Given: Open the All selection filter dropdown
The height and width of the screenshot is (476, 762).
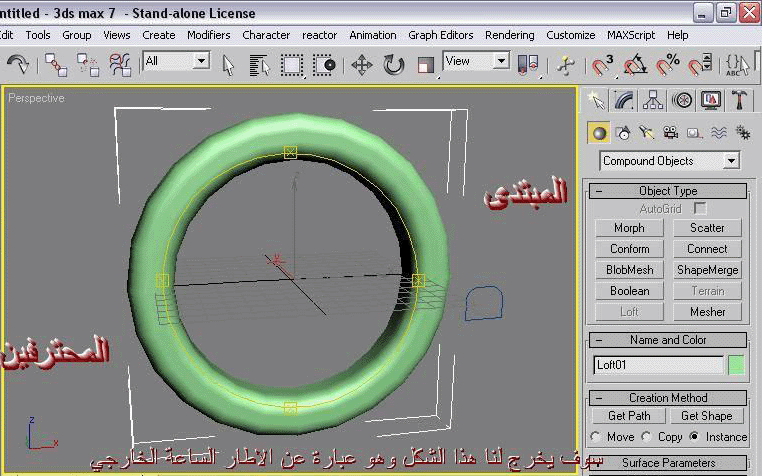Looking at the screenshot, I should click(x=201, y=61).
